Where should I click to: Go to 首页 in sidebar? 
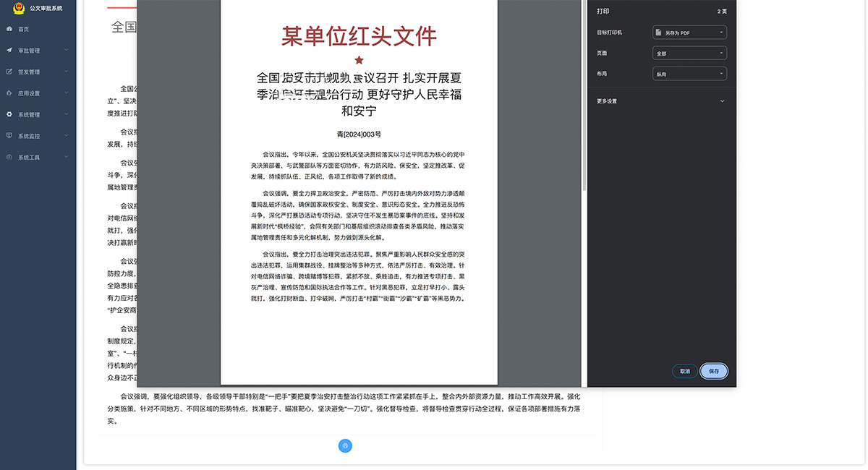[x=24, y=29]
